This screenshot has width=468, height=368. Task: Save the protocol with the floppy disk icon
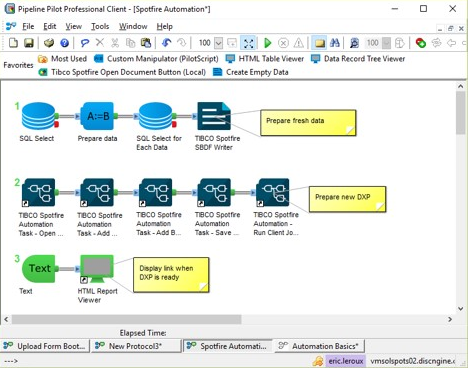click(x=29, y=43)
